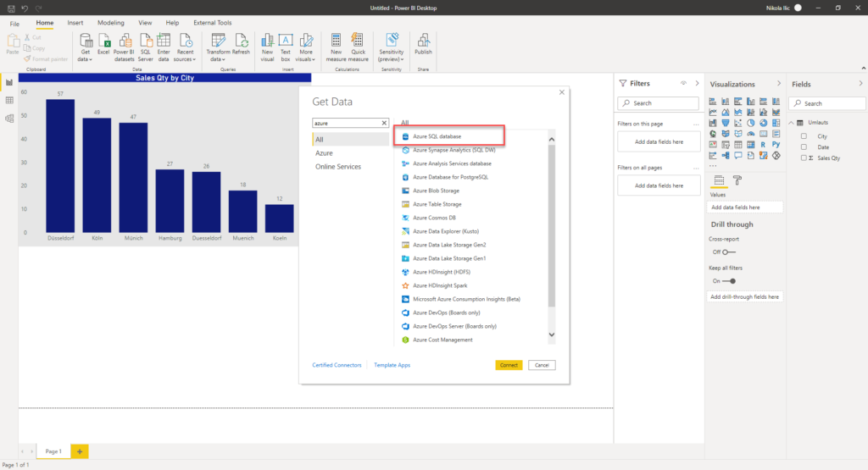
Task: Create a Quick measure
Action: coord(359,47)
